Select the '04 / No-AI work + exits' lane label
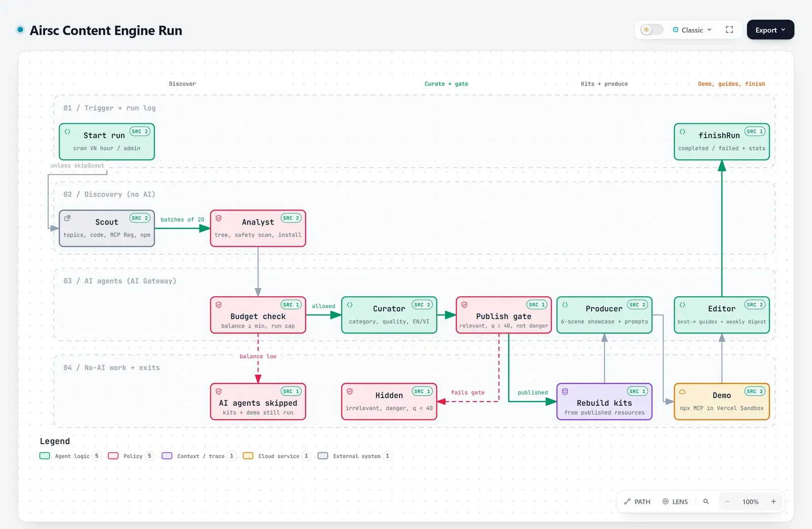The height and width of the screenshot is (529, 812). (x=112, y=368)
